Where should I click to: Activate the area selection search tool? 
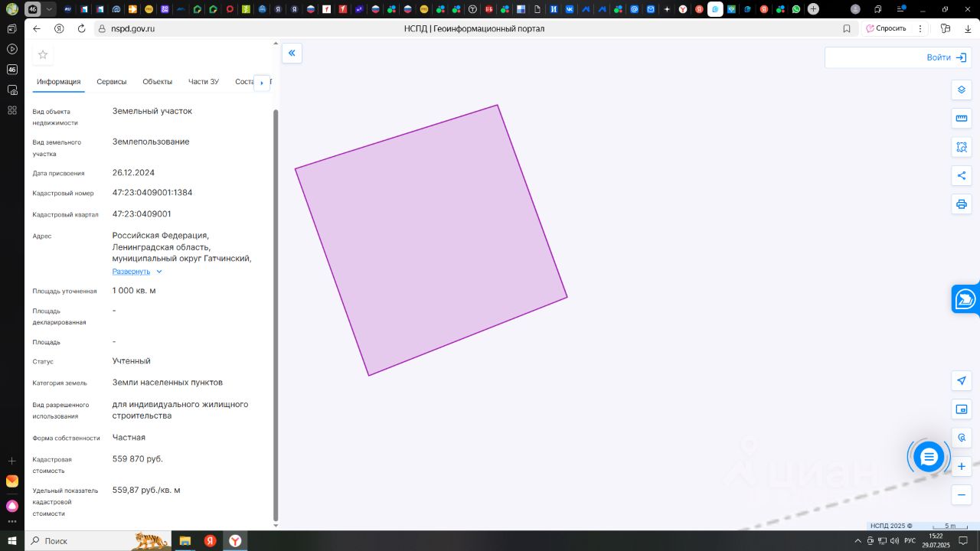[x=962, y=147]
